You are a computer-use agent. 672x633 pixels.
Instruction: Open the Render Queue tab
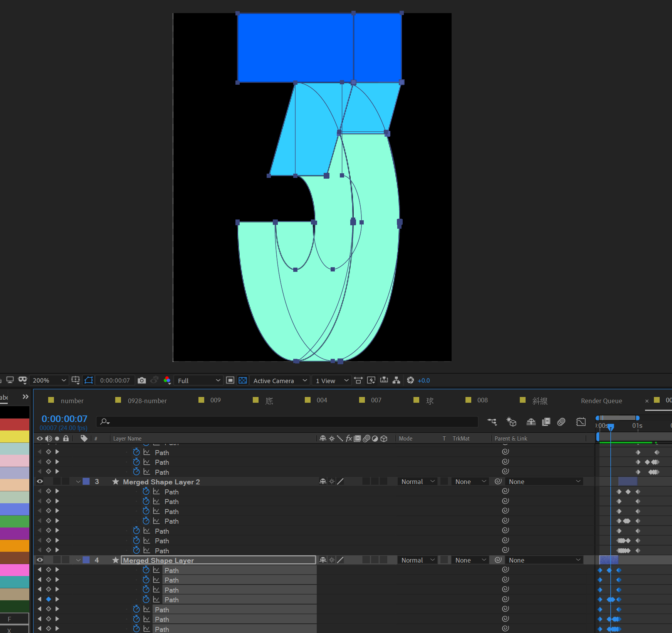601,401
